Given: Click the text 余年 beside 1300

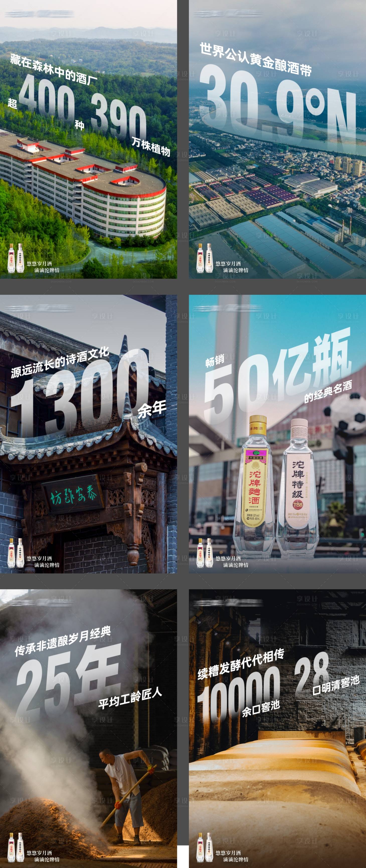Looking at the screenshot, I should (x=152, y=409).
